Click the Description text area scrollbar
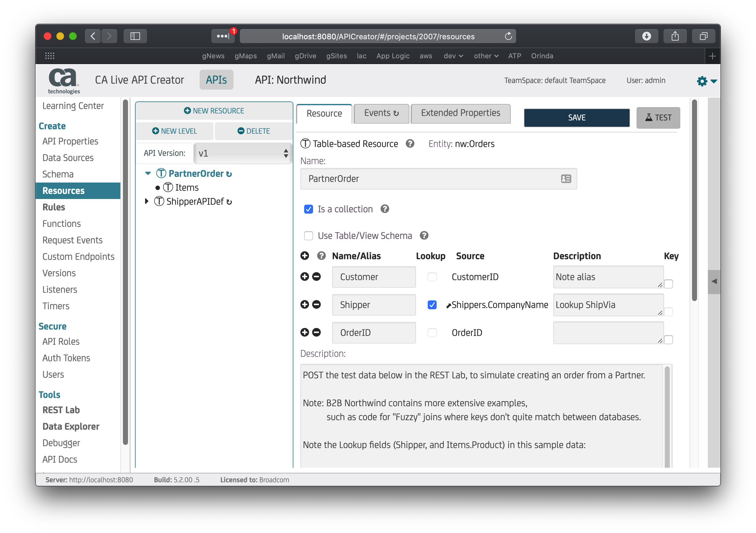Image resolution: width=756 pixels, height=533 pixels. (667, 415)
